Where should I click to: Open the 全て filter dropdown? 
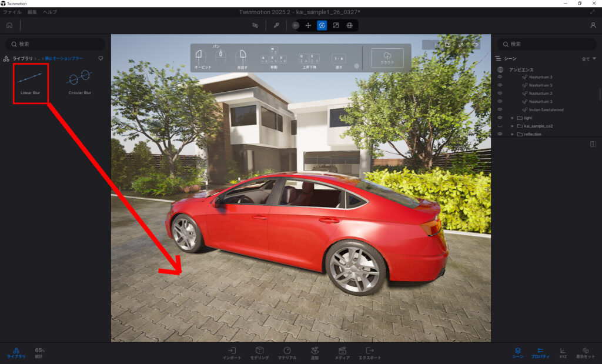click(x=588, y=59)
